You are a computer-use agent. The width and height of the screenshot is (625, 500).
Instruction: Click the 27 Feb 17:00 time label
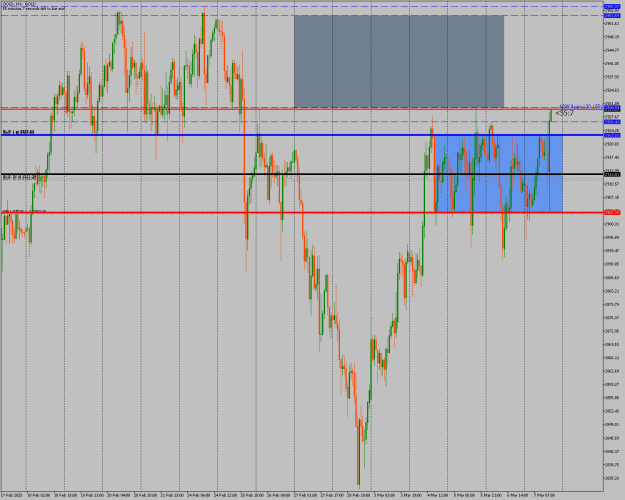point(332,495)
